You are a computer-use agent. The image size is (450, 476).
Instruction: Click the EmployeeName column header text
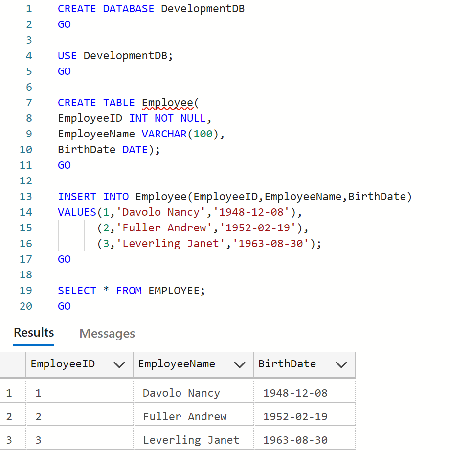tap(177, 364)
